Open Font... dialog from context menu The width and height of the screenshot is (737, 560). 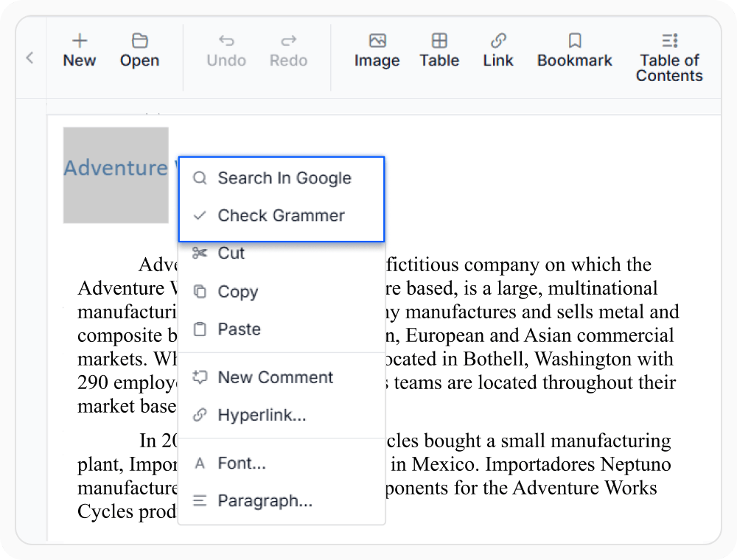(x=282, y=463)
